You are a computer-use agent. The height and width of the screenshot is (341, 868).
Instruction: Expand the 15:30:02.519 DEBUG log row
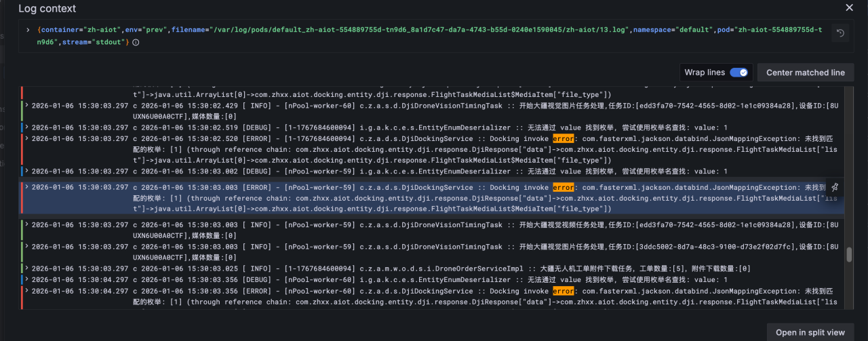click(x=26, y=127)
